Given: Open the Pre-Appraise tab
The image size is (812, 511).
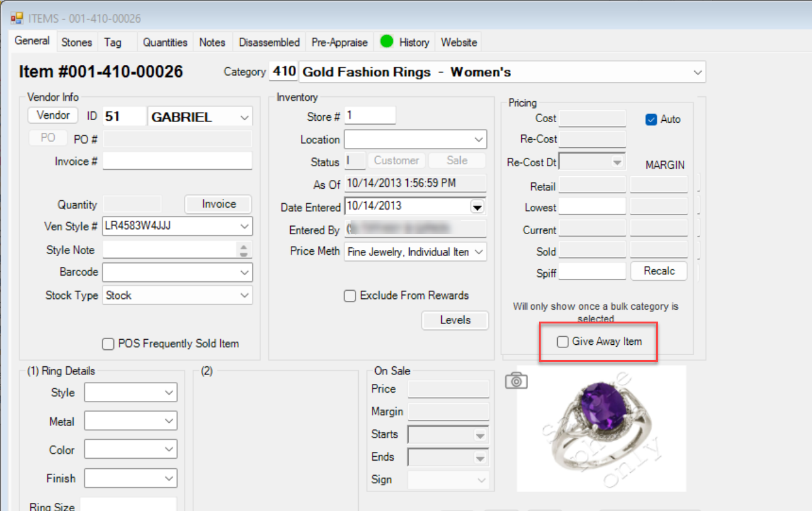Looking at the screenshot, I should 339,42.
